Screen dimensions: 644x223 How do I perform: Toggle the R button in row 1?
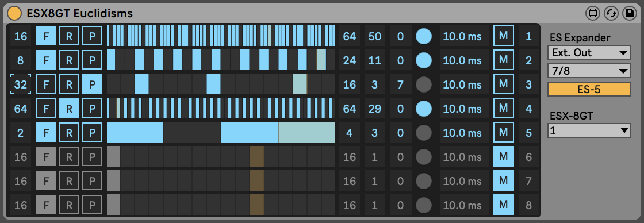pyautogui.click(x=70, y=36)
